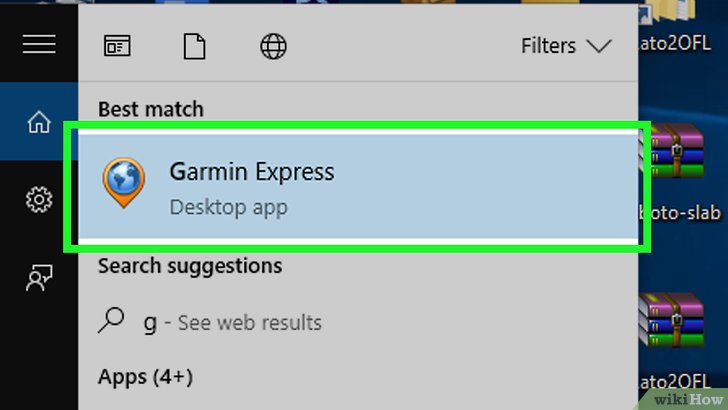This screenshot has height=410, width=728.
Task: Click the 'Garmin Express' title text
Action: pos(252,172)
